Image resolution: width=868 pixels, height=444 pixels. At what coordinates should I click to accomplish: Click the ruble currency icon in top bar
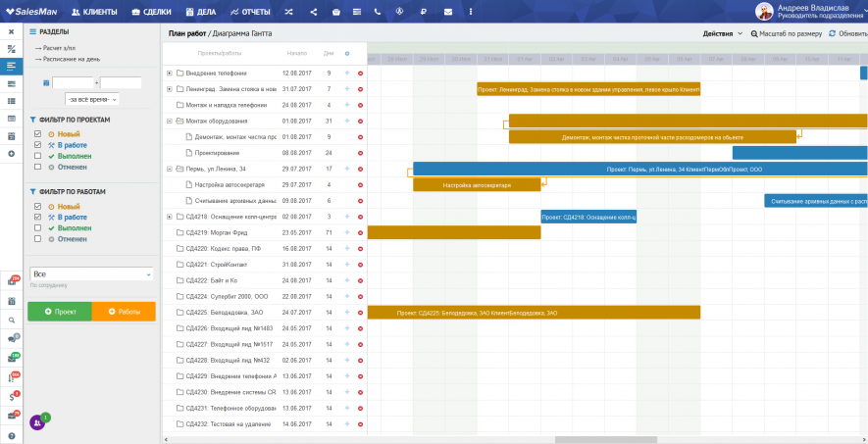pyautogui.click(x=424, y=12)
